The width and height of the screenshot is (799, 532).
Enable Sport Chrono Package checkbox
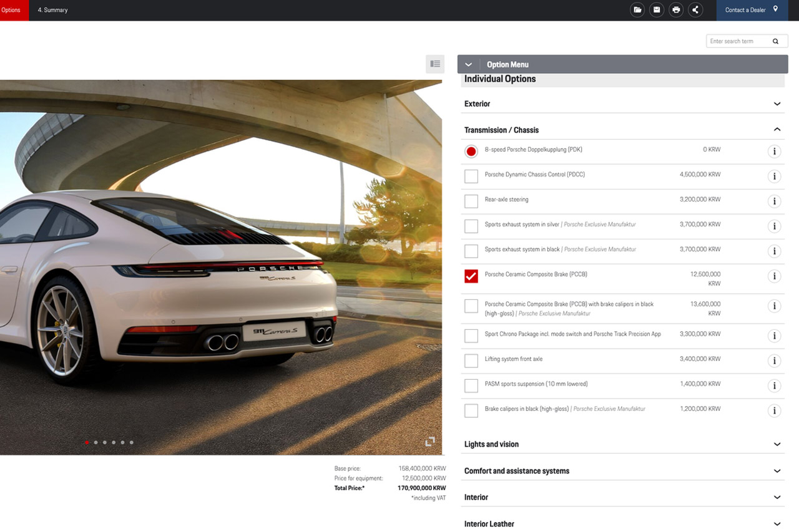click(x=471, y=336)
